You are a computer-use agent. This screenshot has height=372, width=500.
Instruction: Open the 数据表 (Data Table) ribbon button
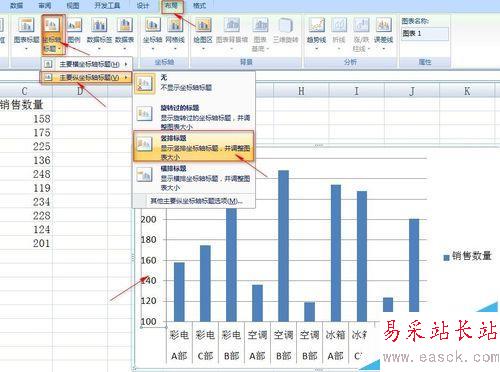click(124, 34)
